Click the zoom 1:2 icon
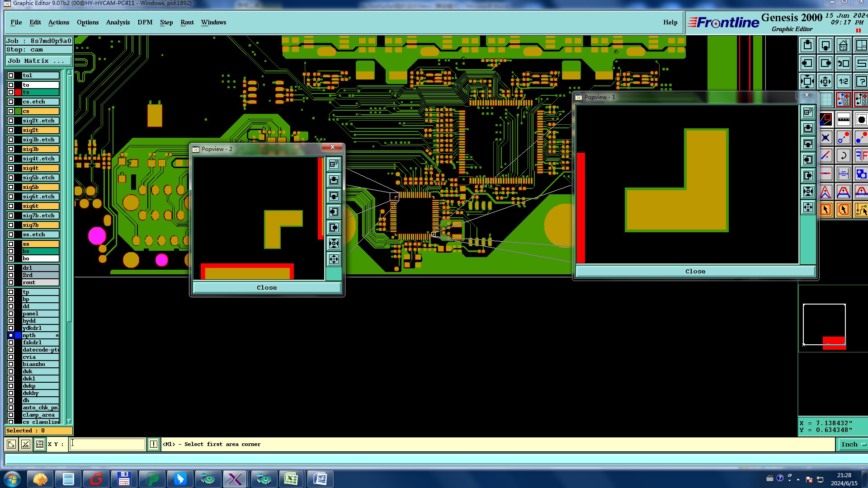The height and width of the screenshot is (488, 868). click(843, 82)
